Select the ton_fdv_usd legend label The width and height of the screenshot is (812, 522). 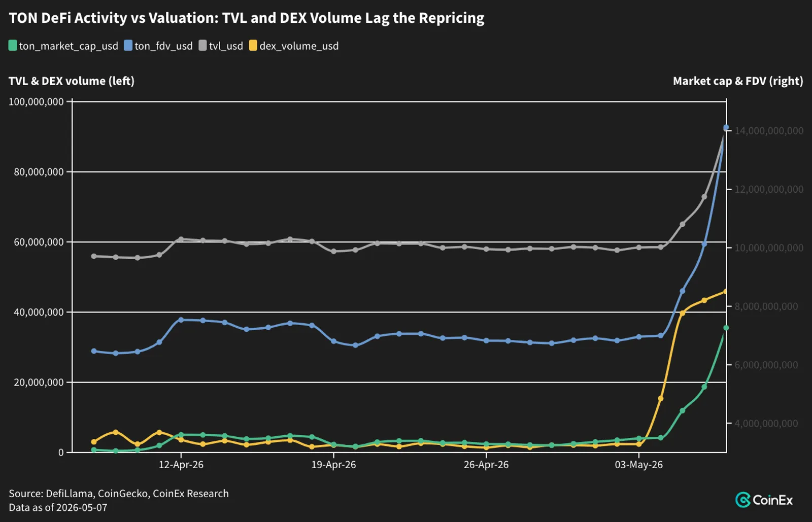pos(163,46)
